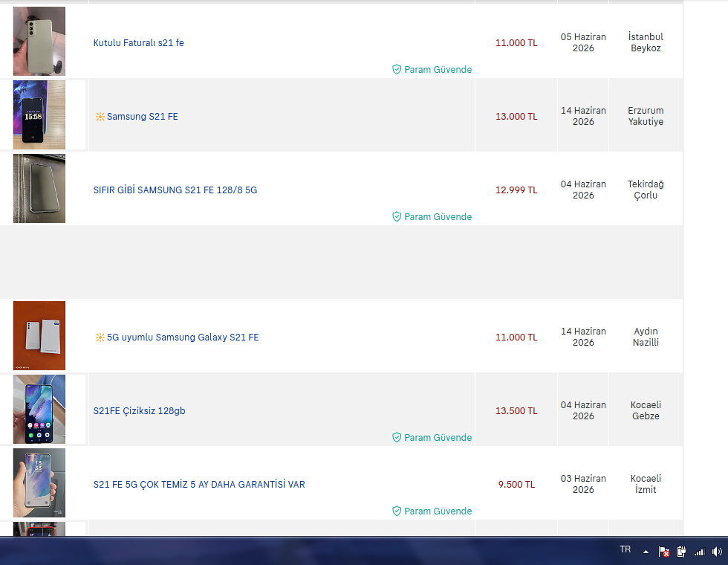This screenshot has height=565, width=728.
Task: Click thumbnail of S21FE Çiziksiz 128gb
Action: (x=39, y=409)
